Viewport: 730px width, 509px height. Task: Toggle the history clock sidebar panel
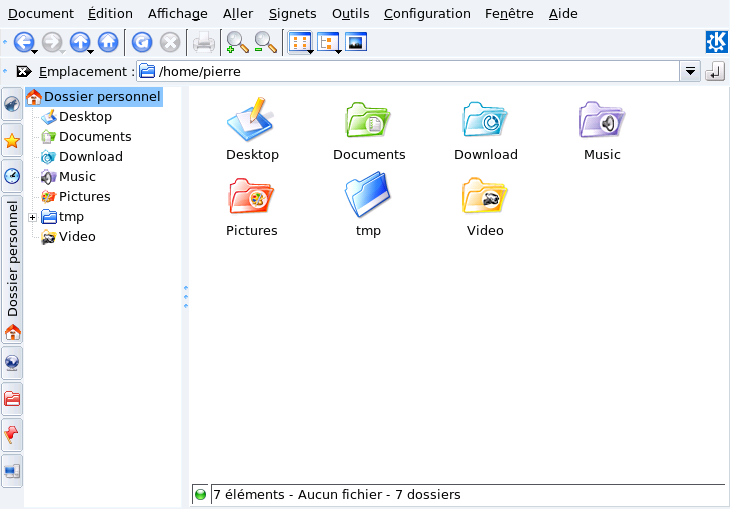(x=12, y=176)
